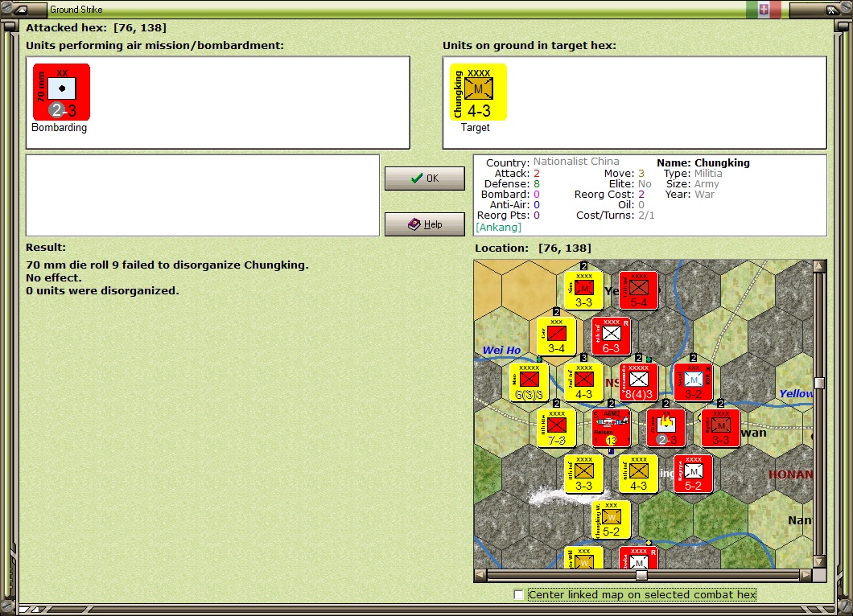Click the 'No effect.' result line
853x616 pixels.
tap(54, 277)
